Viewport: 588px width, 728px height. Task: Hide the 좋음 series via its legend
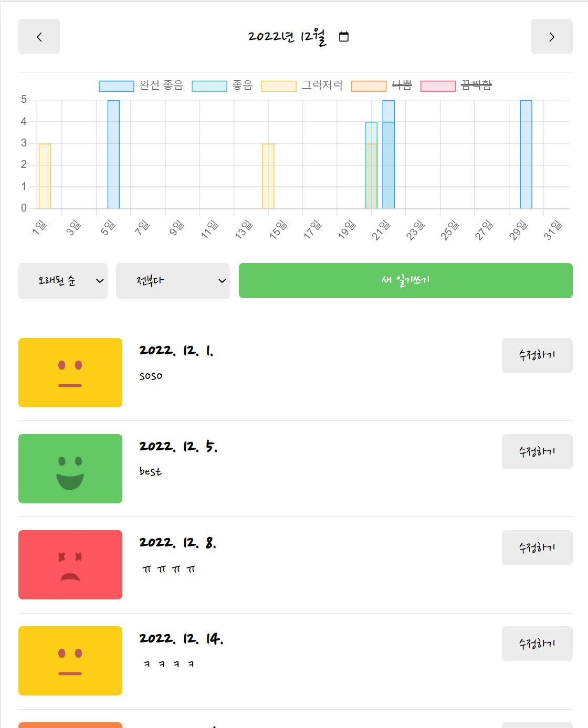click(x=241, y=86)
